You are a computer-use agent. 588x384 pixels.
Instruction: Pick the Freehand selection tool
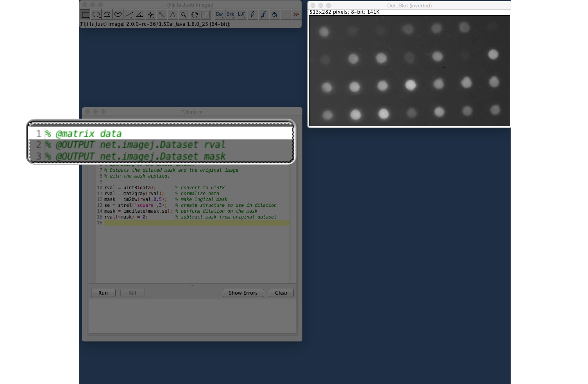118,15
